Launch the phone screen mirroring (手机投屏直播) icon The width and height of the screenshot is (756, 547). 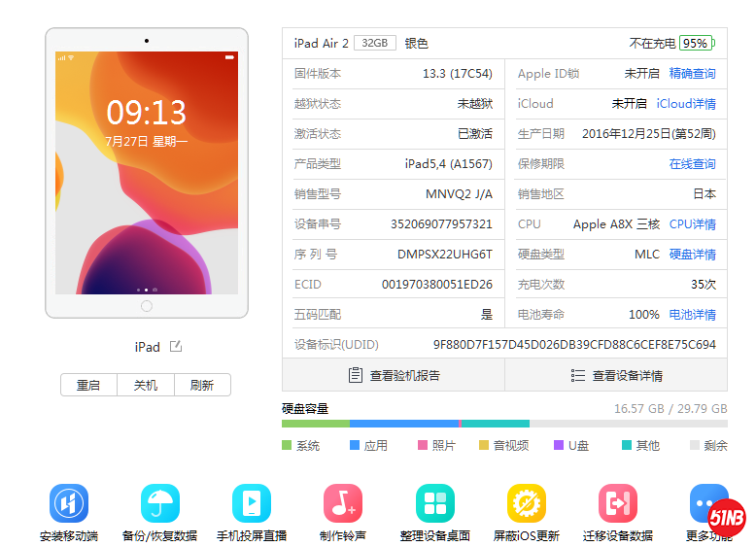(x=252, y=503)
